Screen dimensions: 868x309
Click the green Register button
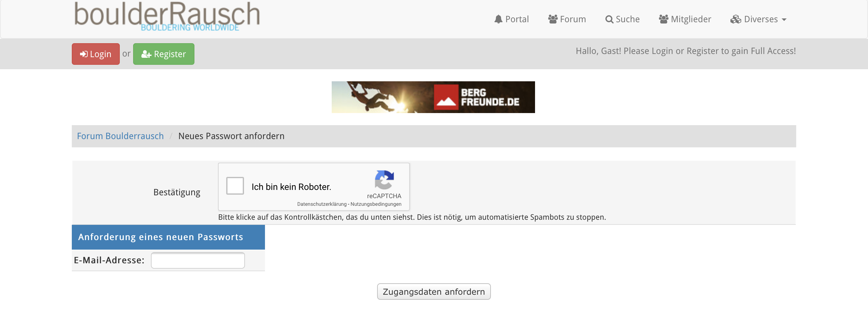[164, 54]
